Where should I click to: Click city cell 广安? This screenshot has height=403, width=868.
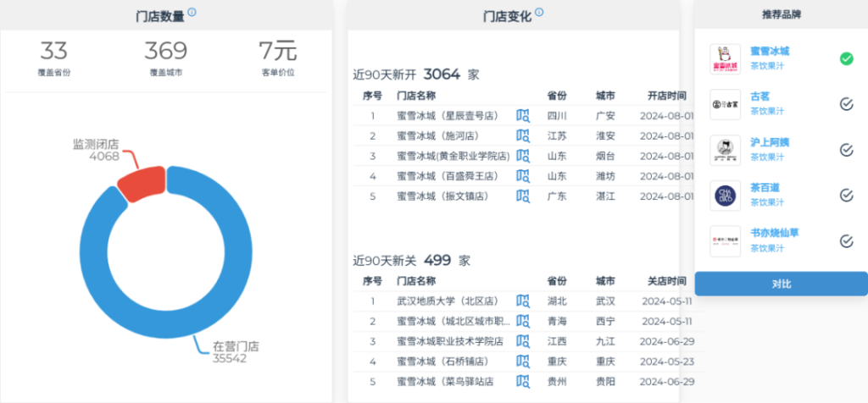[605, 116]
